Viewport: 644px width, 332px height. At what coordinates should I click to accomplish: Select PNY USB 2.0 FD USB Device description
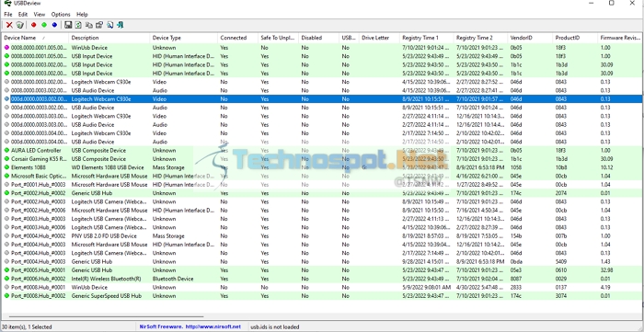point(104,236)
